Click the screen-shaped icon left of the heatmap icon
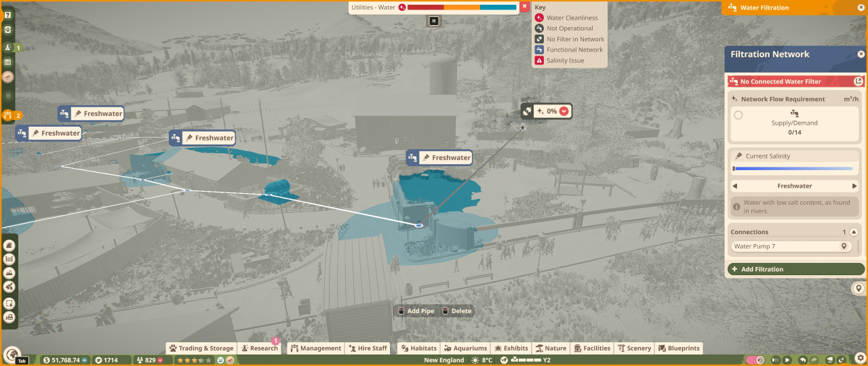The height and width of the screenshot is (366, 868). coord(831,360)
